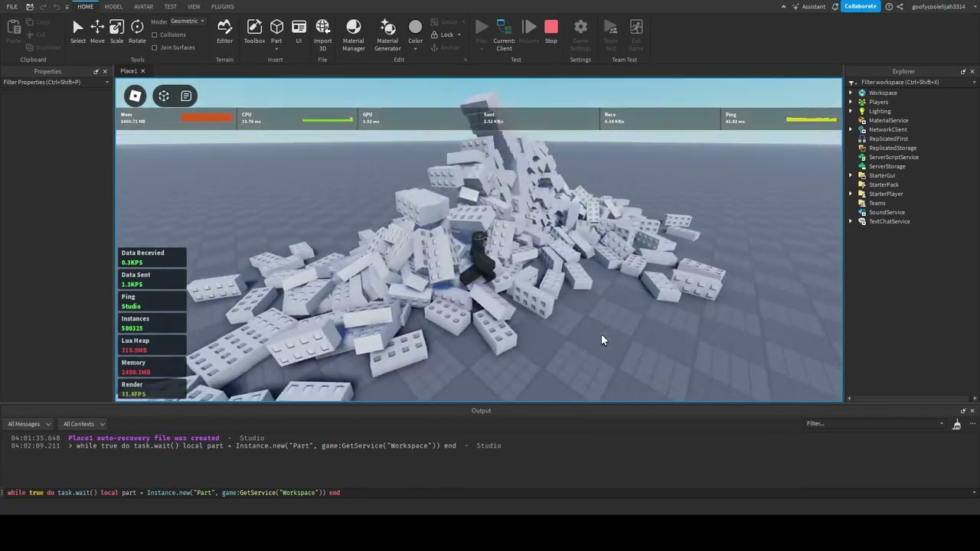Viewport: 980px width, 551px height.
Task: Open the All Messages filter dropdown
Action: coord(28,424)
